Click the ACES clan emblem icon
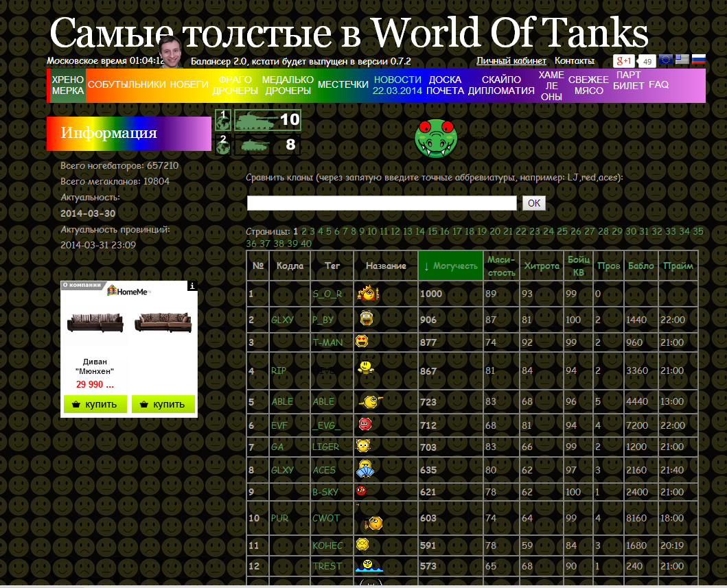Image resolution: width=727 pixels, height=588 pixels. [365, 469]
